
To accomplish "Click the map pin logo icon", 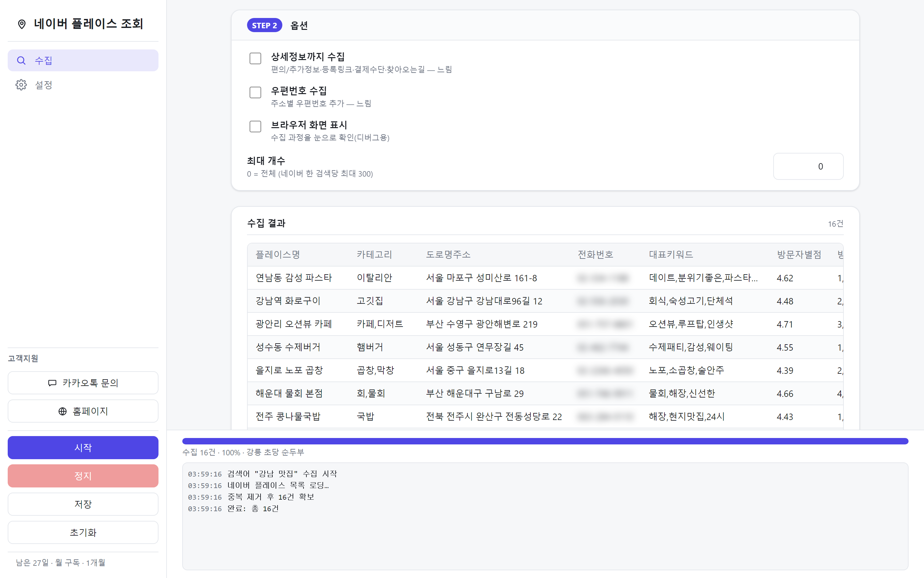I will [x=22, y=24].
